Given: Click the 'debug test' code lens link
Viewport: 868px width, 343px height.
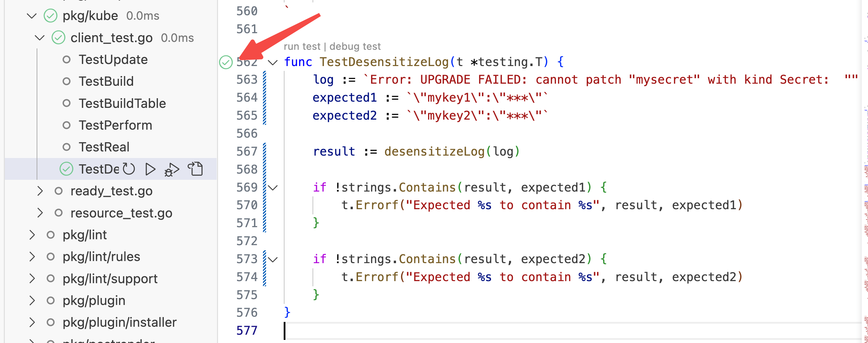Looking at the screenshot, I should pos(355,46).
